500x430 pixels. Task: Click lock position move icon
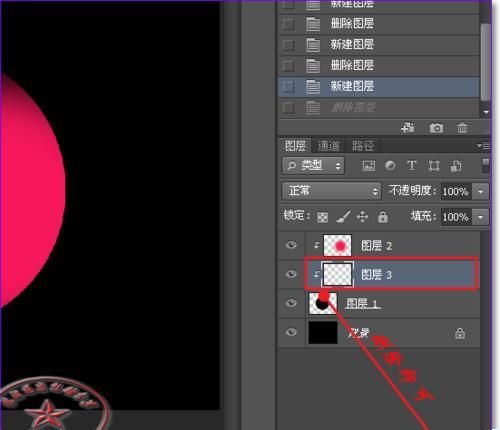[x=362, y=217]
